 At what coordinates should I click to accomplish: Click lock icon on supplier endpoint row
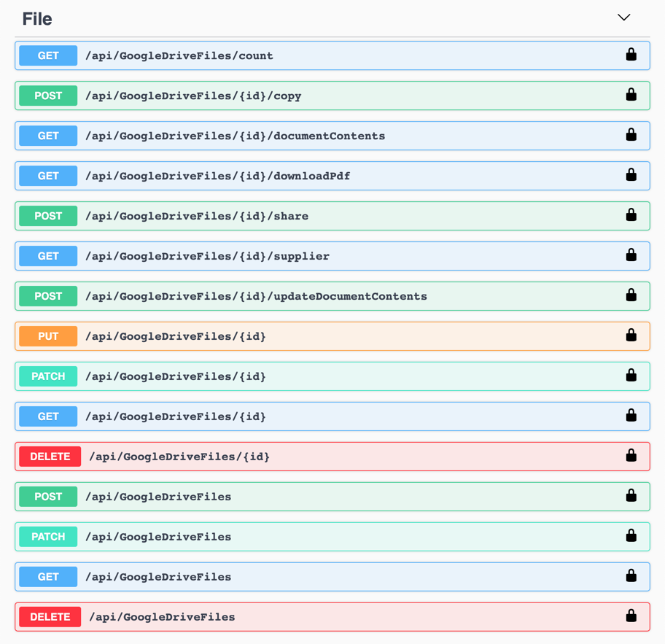pyautogui.click(x=631, y=255)
